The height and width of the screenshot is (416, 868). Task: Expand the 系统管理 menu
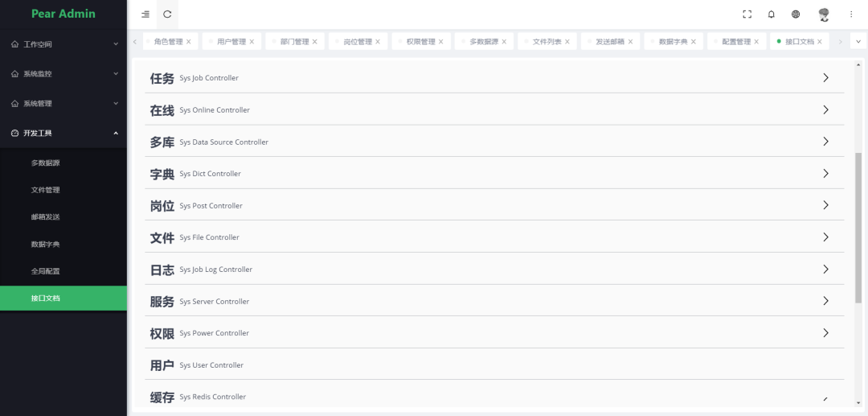point(116,104)
